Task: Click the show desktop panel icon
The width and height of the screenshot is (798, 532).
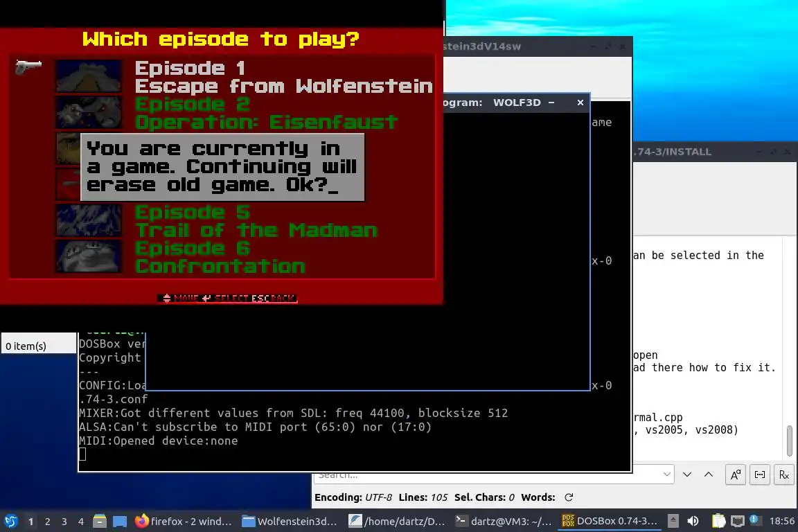Action: point(120,521)
